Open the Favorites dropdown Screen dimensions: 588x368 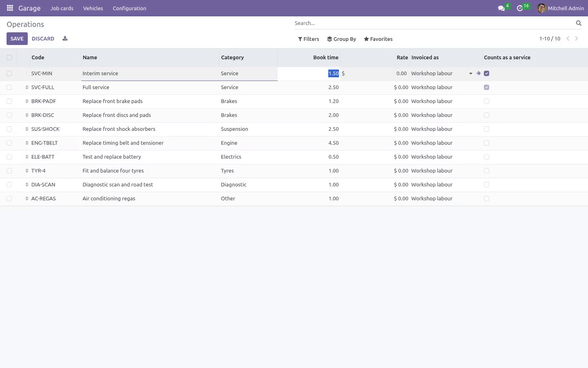(378, 39)
